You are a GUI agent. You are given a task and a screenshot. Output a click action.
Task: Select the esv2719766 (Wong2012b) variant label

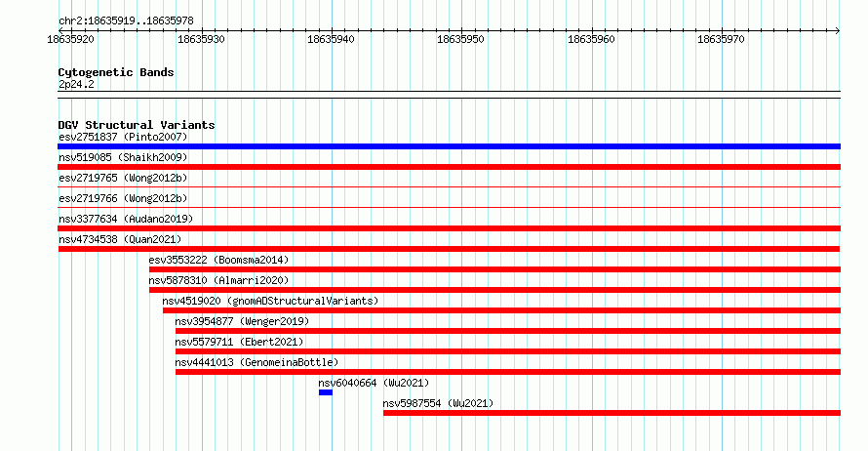(123, 198)
